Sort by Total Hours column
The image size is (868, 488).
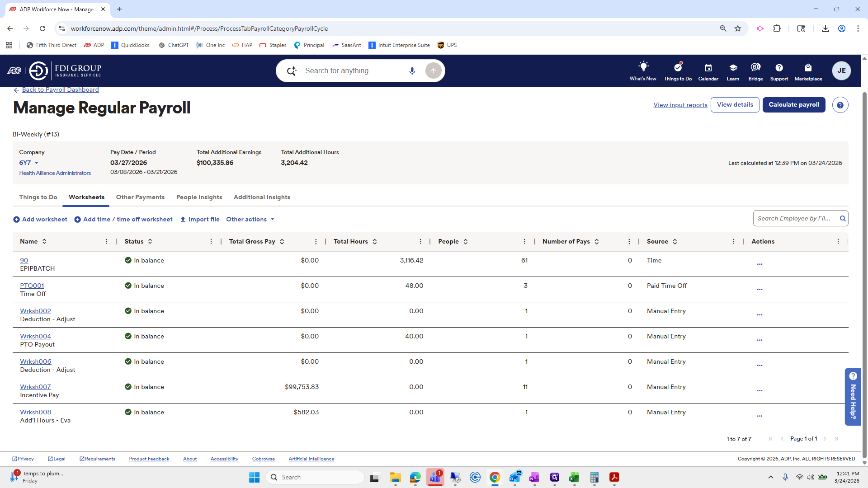(x=374, y=242)
